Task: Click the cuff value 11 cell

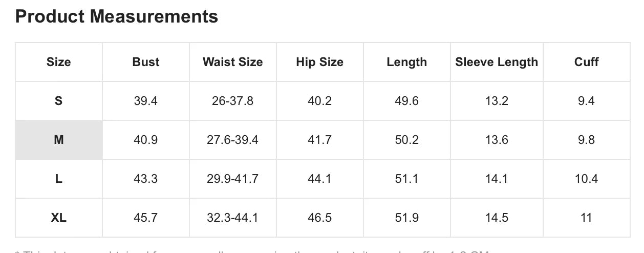Action: pos(586,218)
